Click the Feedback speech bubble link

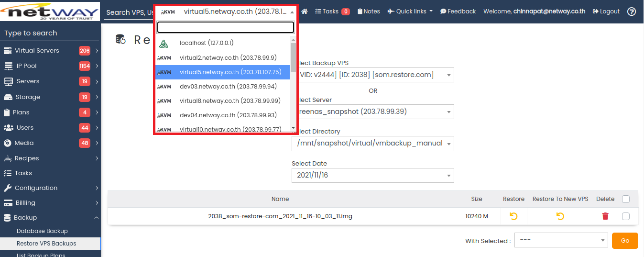click(x=458, y=11)
